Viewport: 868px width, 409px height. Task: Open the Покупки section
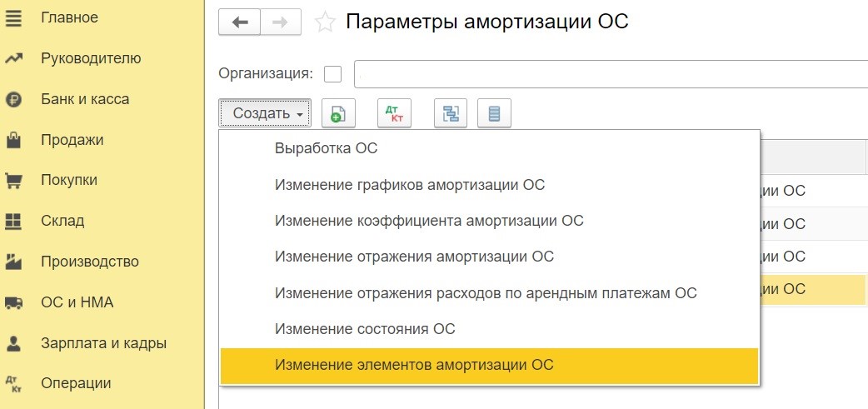pyautogui.click(x=69, y=180)
